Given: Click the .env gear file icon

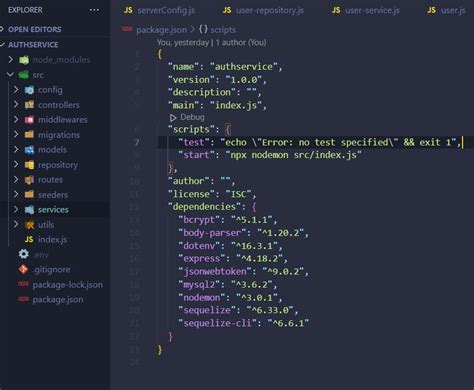Looking at the screenshot, I should pyautogui.click(x=24, y=254).
